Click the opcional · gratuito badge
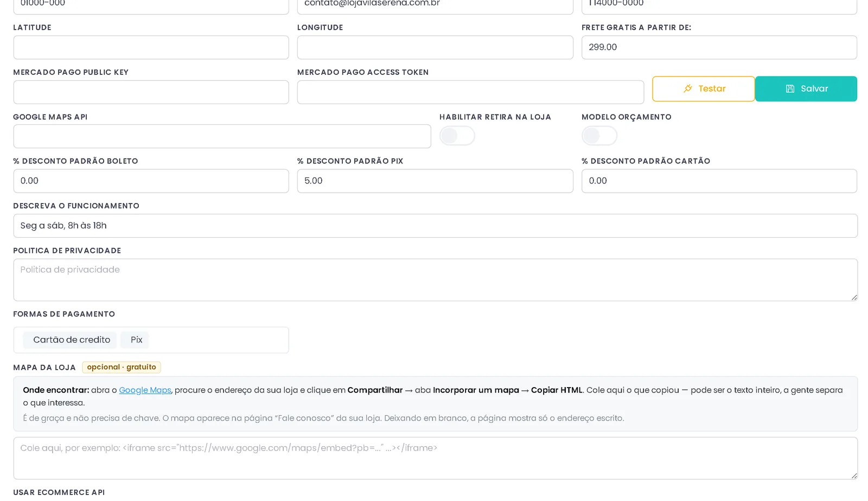 (122, 367)
